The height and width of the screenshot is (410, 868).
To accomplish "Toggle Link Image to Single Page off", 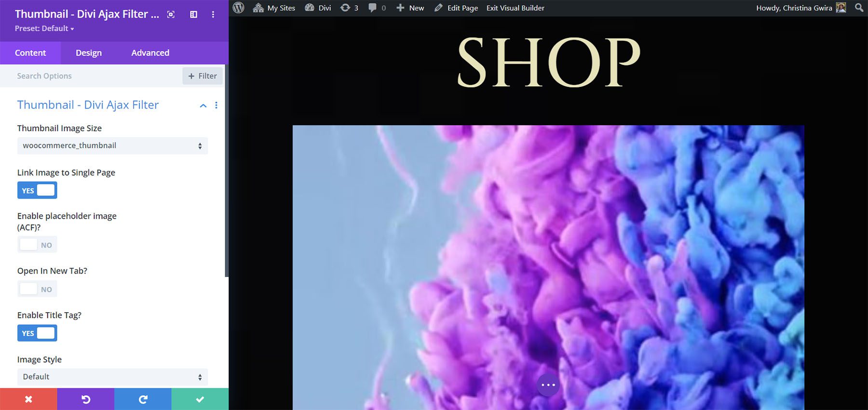I will coord(37,190).
